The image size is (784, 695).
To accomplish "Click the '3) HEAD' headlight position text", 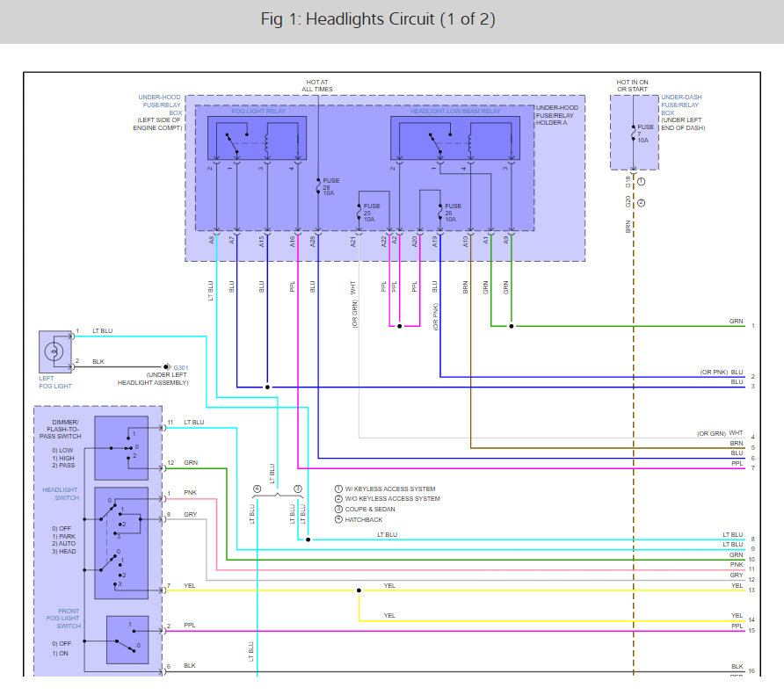I will click(x=63, y=551).
